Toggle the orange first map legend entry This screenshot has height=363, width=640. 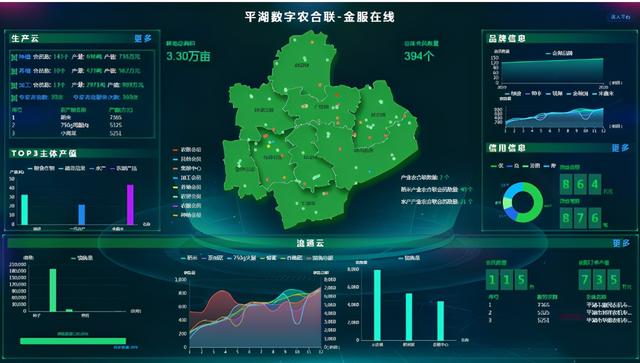click(x=187, y=150)
